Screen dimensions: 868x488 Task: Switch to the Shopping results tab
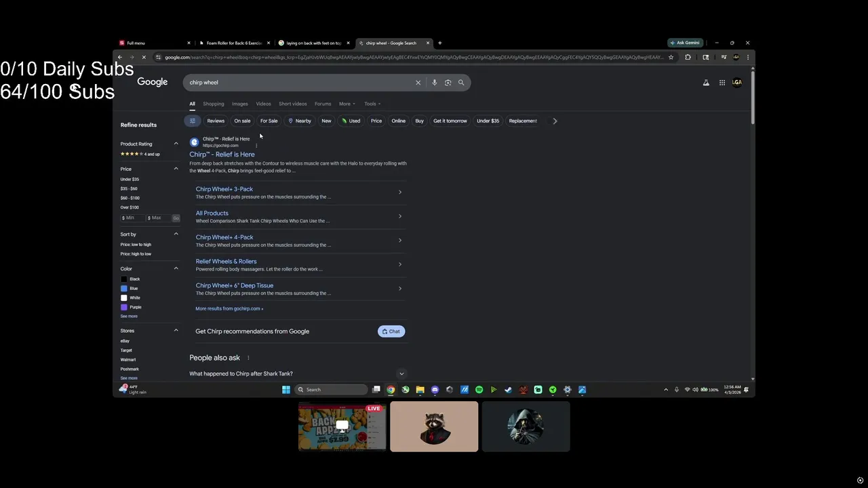(x=214, y=104)
